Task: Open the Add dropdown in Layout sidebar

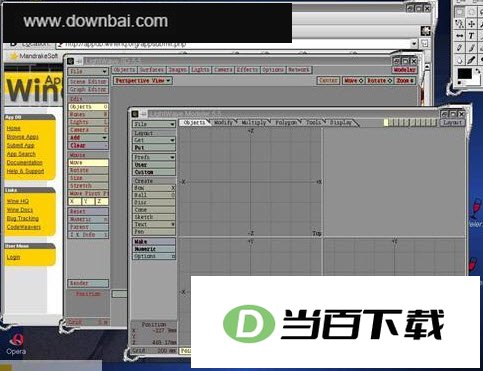Action: click(88, 138)
